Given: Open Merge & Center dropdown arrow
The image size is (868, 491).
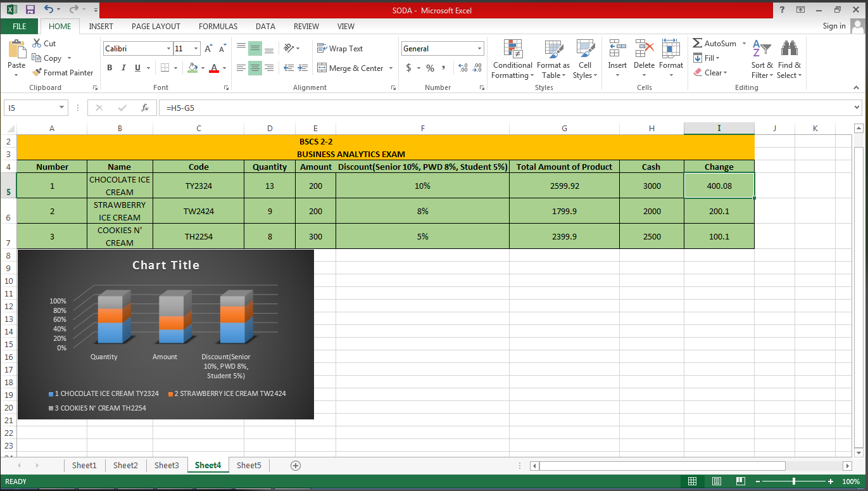Looking at the screenshot, I should [x=391, y=68].
